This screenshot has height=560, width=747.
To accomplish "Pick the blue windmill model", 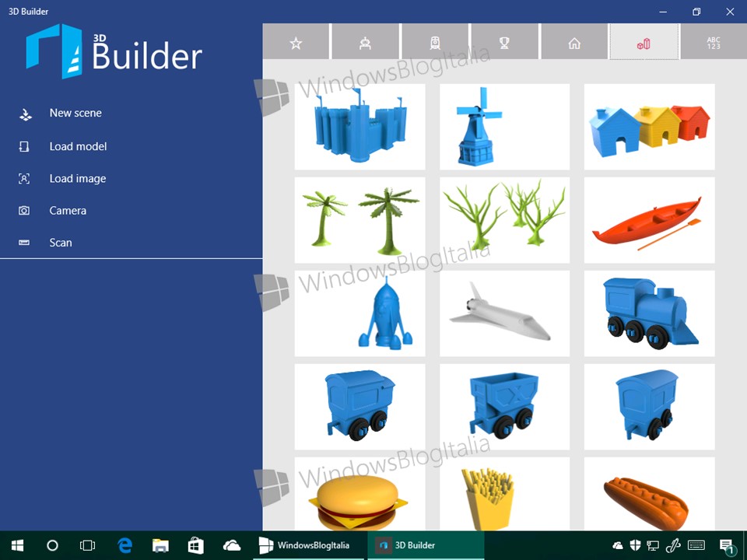I will (504, 127).
